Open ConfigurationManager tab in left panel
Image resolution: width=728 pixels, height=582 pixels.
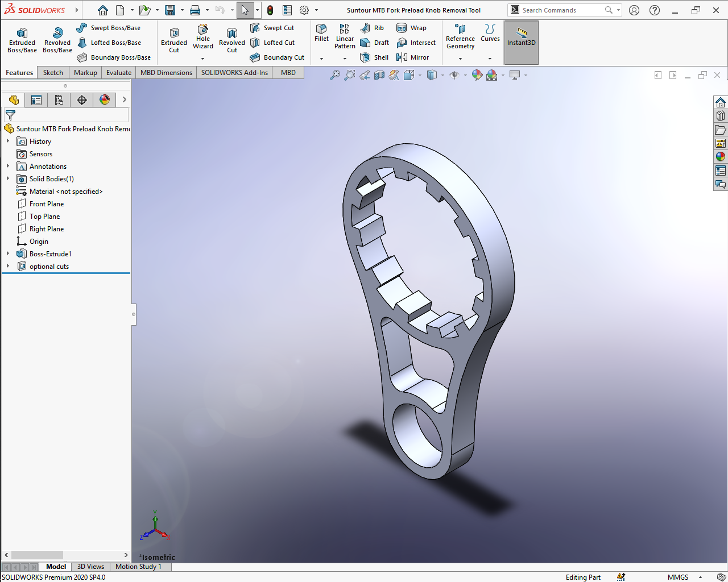[x=59, y=100]
